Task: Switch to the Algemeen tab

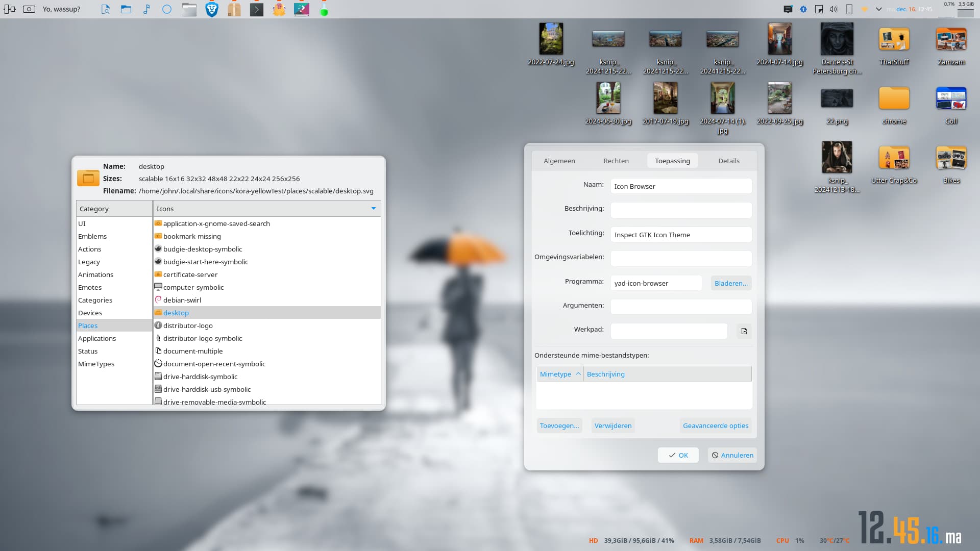Action: tap(559, 161)
